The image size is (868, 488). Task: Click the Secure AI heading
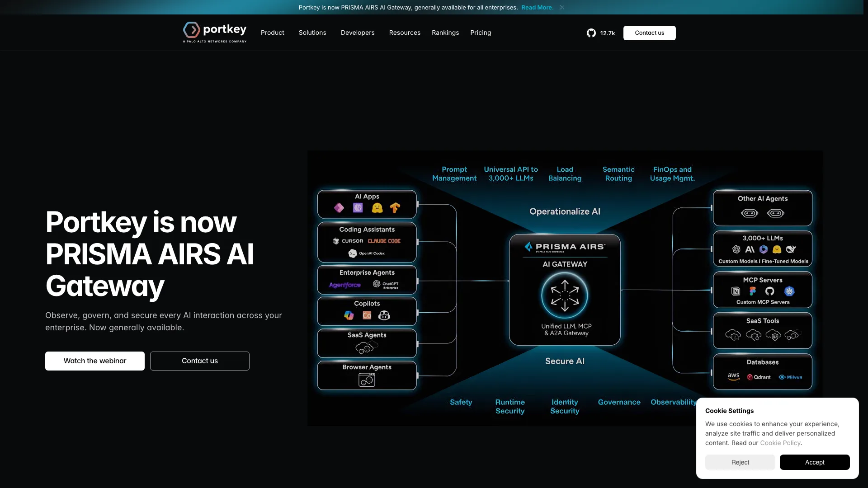pyautogui.click(x=565, y=361)
